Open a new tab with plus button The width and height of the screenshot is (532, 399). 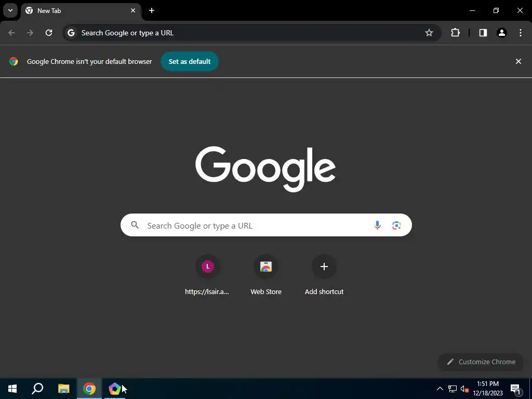pyautogui.click(x=152, y=10)
